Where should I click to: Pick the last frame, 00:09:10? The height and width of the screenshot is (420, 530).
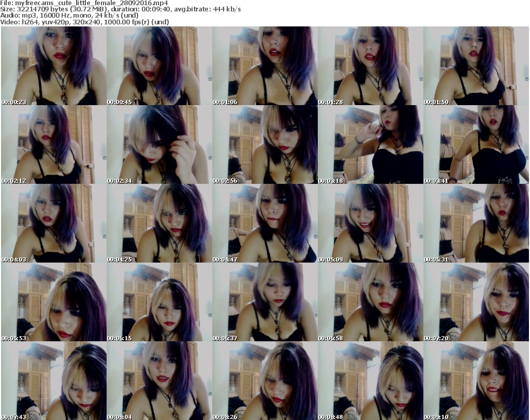pos(476,381)
